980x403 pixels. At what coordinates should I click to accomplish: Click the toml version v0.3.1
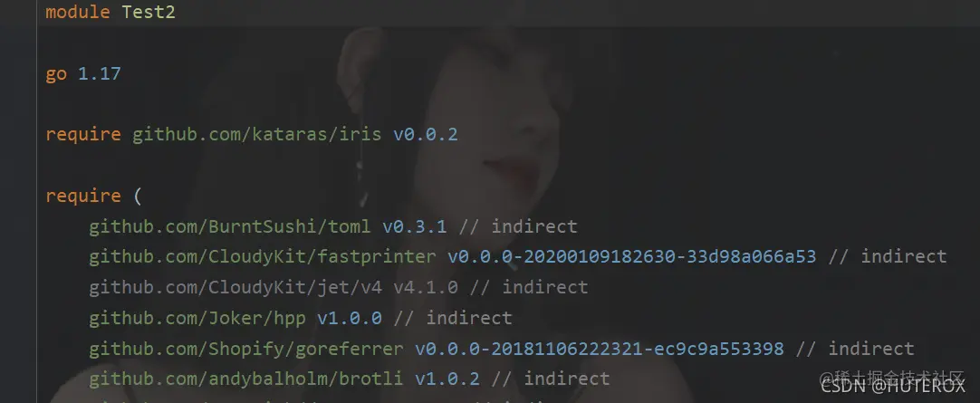tap(415, 226)
